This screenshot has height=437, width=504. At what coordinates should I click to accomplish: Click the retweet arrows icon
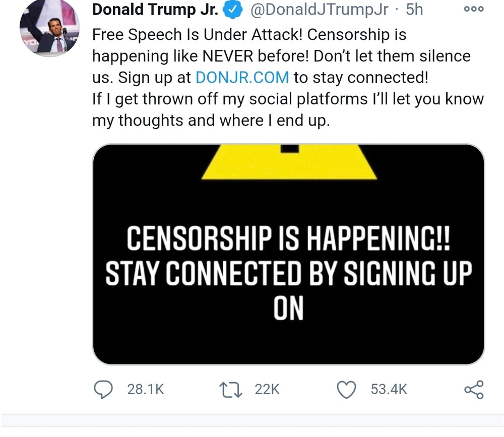pos(230,390)
